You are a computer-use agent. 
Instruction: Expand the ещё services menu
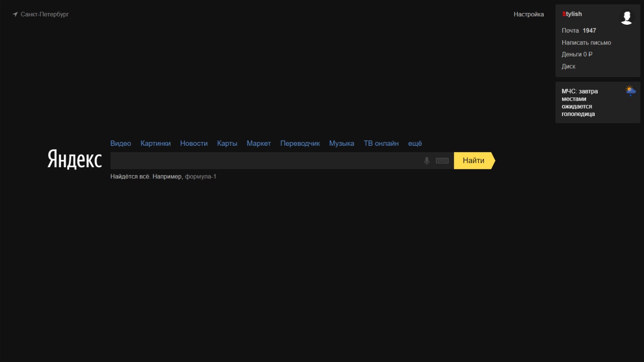pos(415,143)
